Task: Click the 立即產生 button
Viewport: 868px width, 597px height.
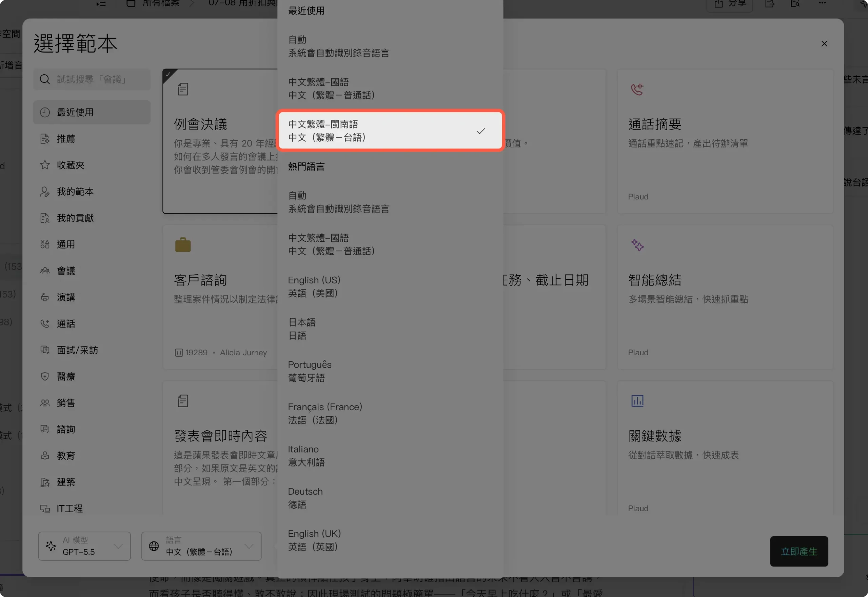Action: coord(799,551)
